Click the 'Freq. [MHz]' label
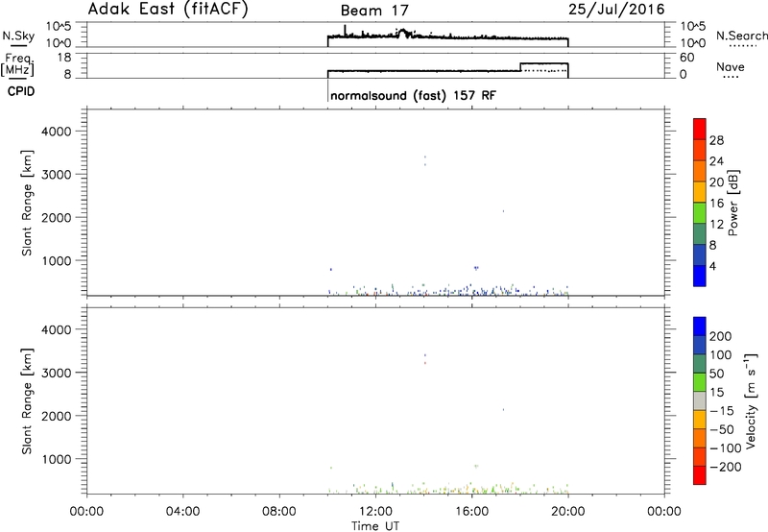768x532 pixels. (17, 64)
